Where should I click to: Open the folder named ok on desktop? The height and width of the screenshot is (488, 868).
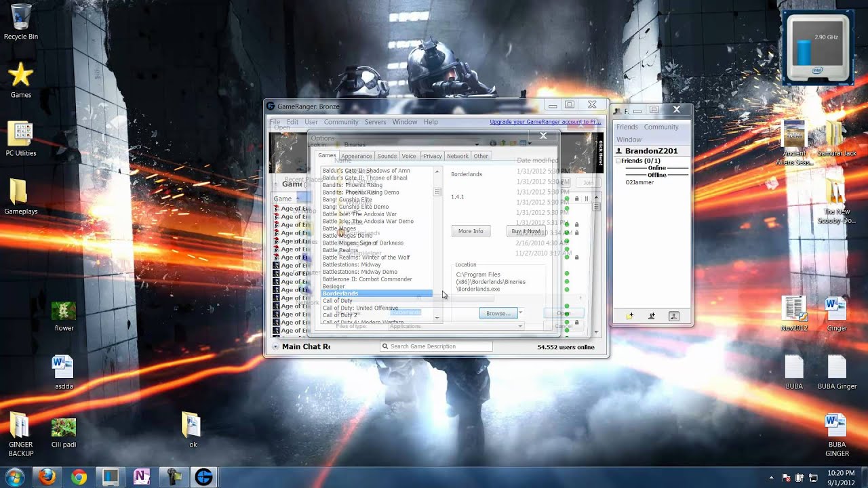(x=193, y=430)
